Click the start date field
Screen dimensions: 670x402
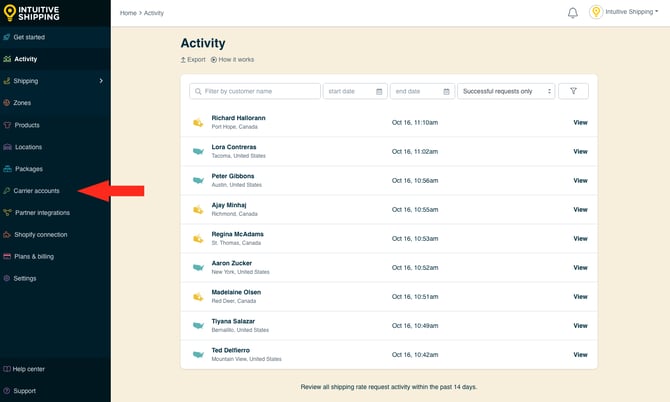point(355,91)
